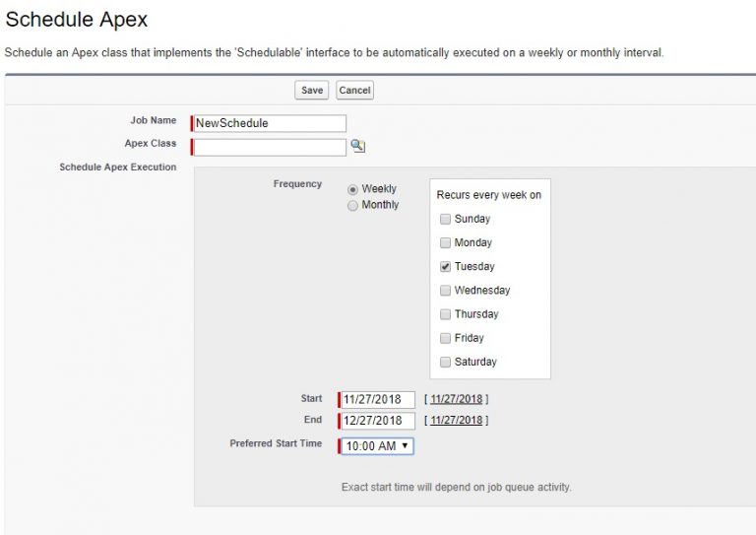
Task: Click the End date input field
Action: tap(378, 421)
